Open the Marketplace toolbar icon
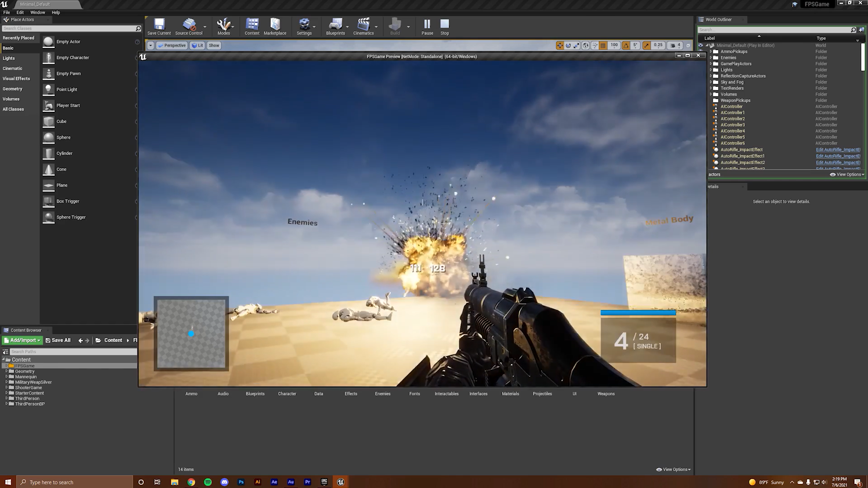Image resolution: width=868 pixels, height=488 pixels. (x=275, y=27)
